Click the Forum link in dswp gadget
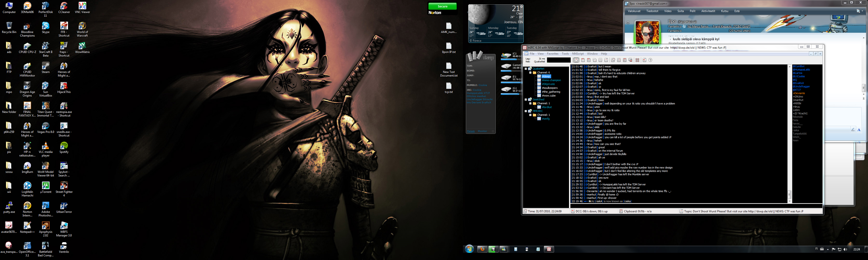 [471, 131]
